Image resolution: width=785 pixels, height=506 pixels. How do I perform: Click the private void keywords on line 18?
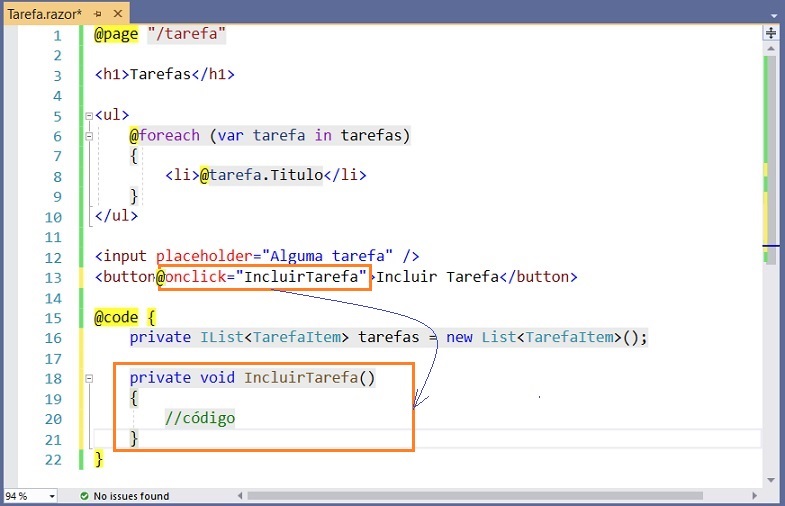tap(182, 378)
